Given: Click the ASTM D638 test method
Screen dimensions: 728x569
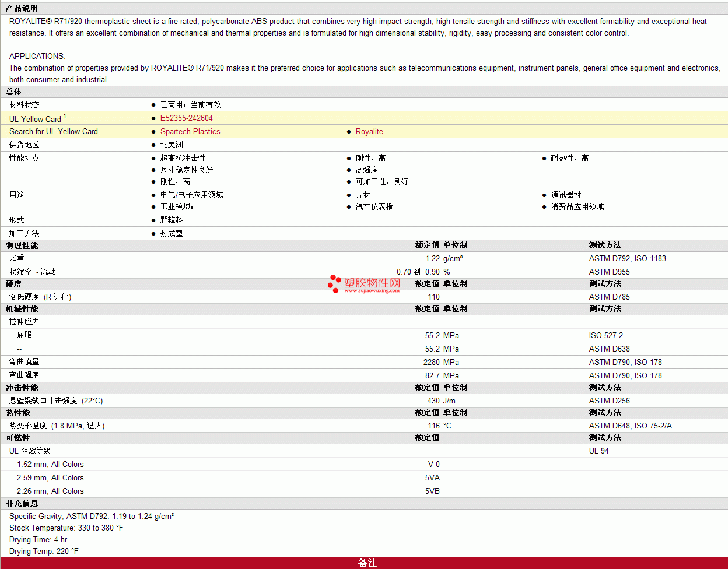Looking at the screenshot, I should tap(609, 349).
